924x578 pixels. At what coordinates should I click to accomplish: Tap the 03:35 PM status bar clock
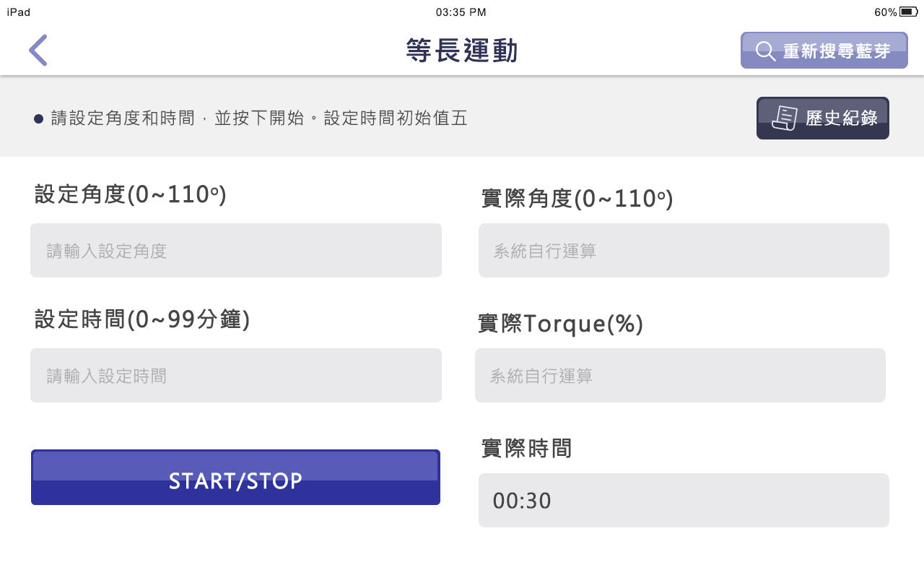coord(461,12)
